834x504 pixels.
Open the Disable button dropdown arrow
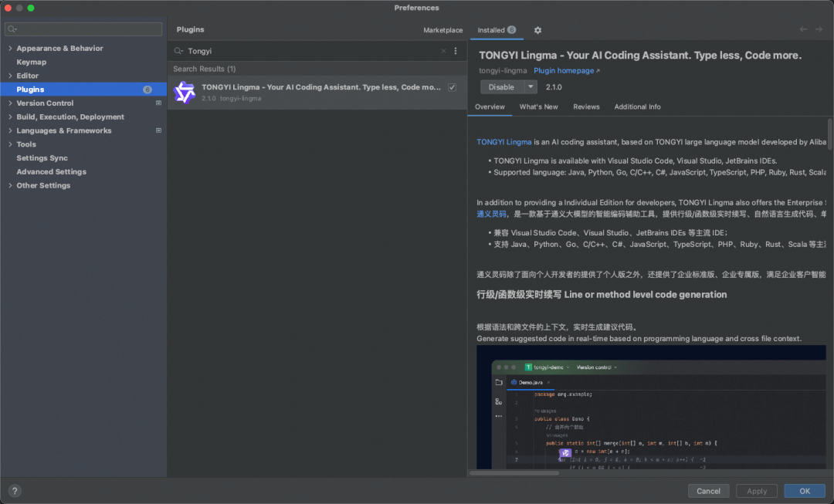(531, 86)
